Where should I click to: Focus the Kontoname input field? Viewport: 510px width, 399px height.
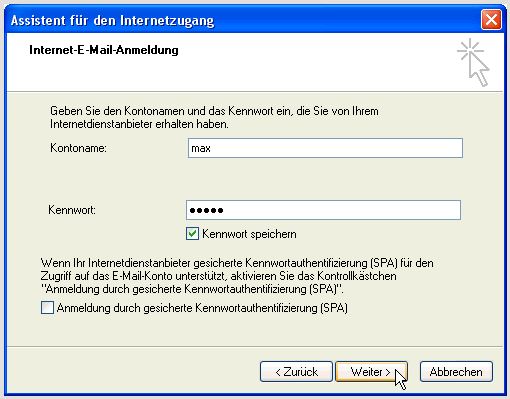tap(325, 148)
